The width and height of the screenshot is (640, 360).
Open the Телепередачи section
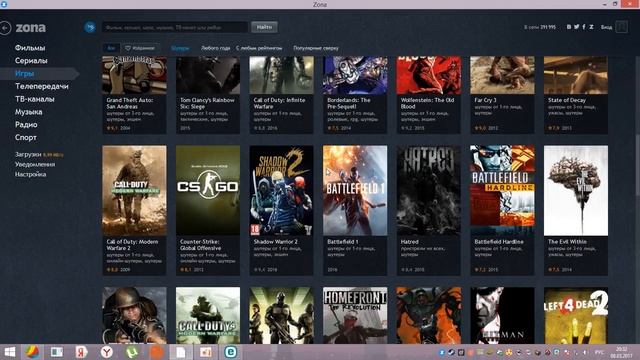pos(42,86)
